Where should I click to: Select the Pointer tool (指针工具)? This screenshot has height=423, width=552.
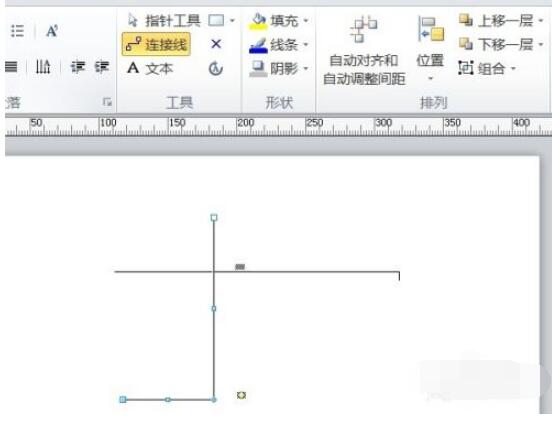[x=164, y=21]
